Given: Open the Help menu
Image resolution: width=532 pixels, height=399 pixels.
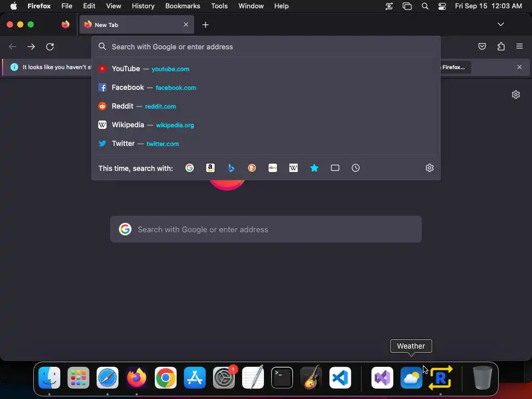Looking at the screenshot, I should click(281, 6).
